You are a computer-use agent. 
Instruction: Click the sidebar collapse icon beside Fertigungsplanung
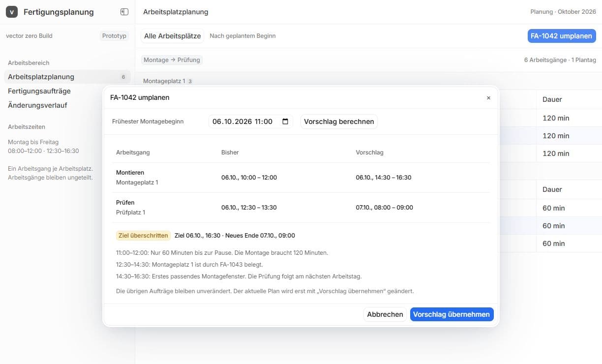click(124, 12)
